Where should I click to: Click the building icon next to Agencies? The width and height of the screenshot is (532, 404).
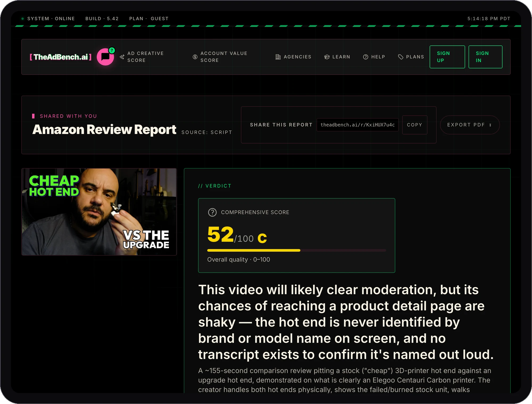coord(278,57)
